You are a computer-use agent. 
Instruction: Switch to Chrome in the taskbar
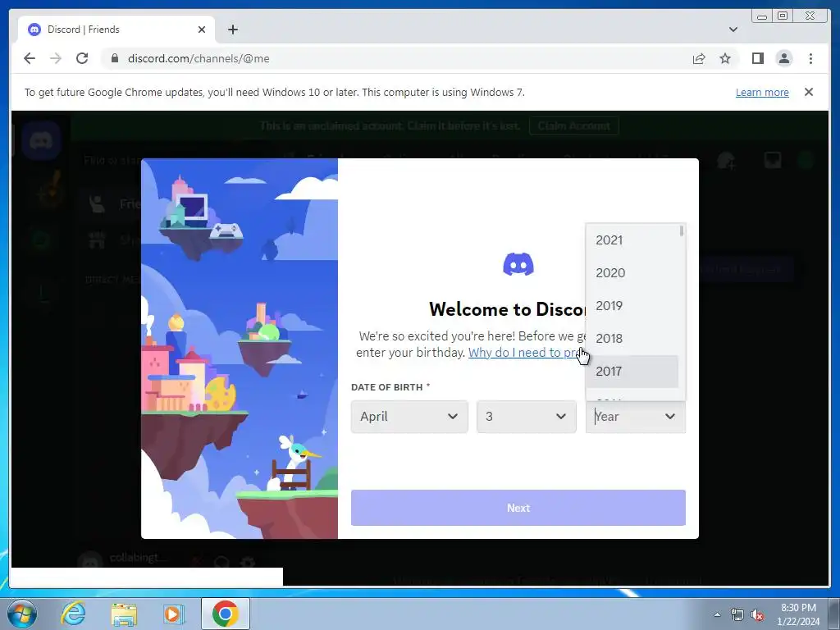(x=226, y=614)
